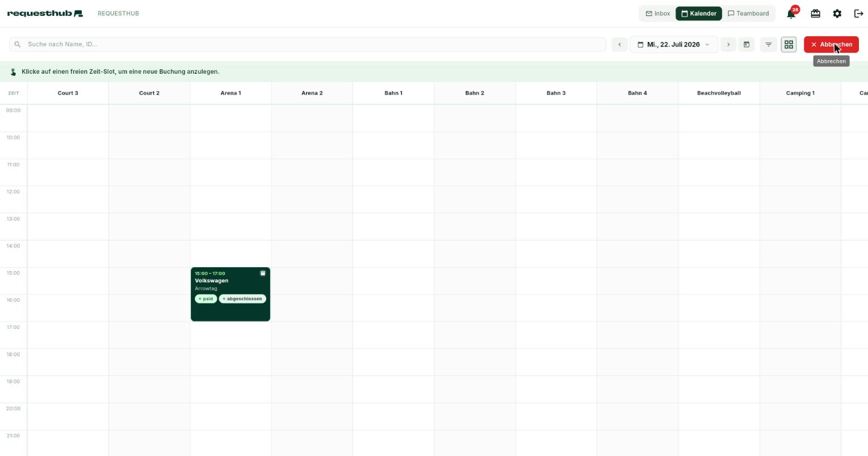Click the Bahn 2 column header
This screenshot has width=868, height=456.
[x=475, y=93]
